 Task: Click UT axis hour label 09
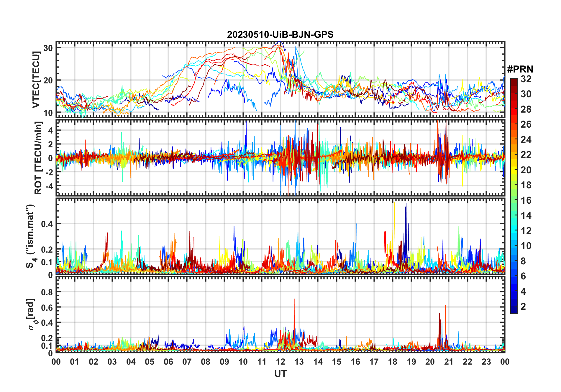pos(224,362)
